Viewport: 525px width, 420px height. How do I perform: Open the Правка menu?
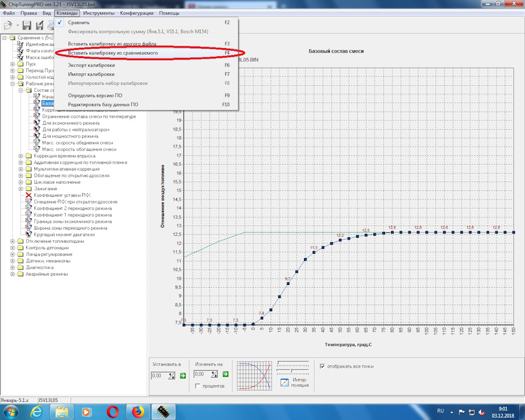(28, 13)
